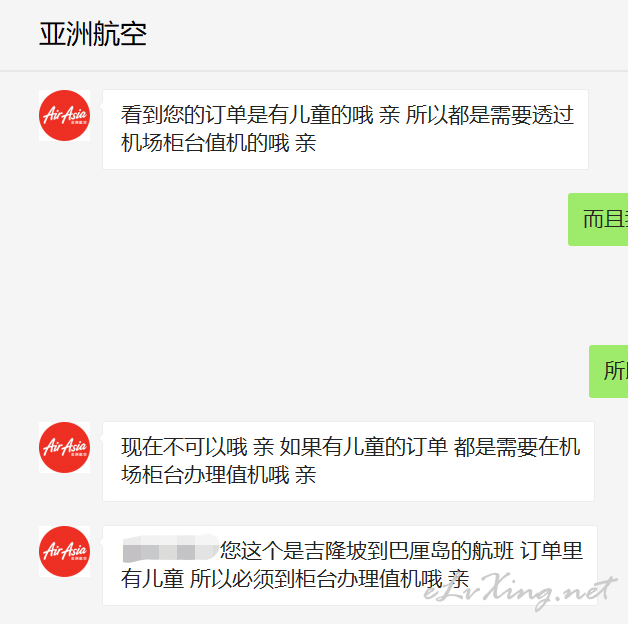Viewport: 628px width, 624px height.
Task: Select the 有儿童 所以必须到柜台 text line
Action: point(295,579)
